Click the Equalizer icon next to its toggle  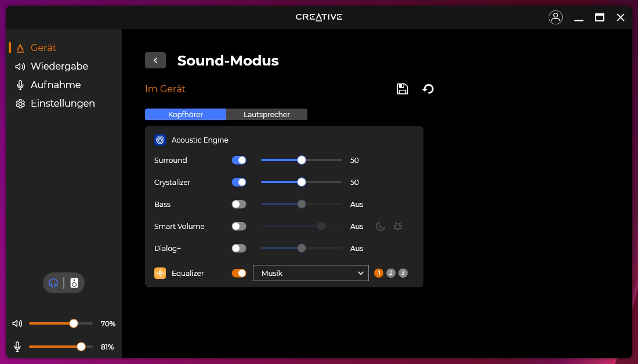coord(159,272)
